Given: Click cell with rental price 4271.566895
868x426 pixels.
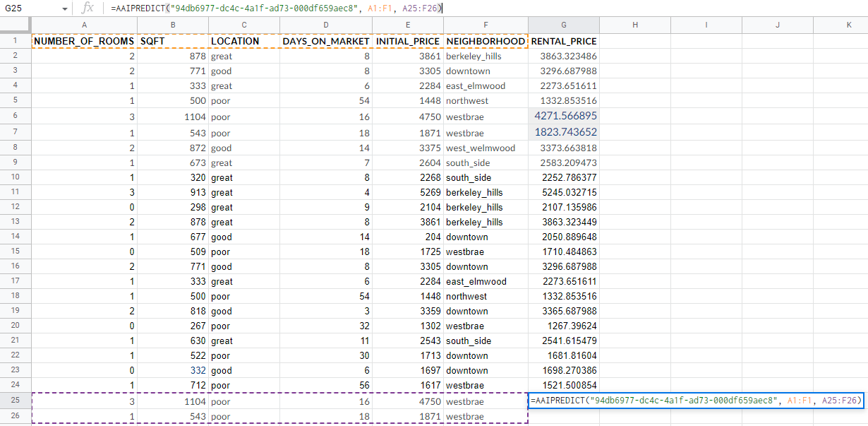Looking at the screenshot, I should coord(563,116).
